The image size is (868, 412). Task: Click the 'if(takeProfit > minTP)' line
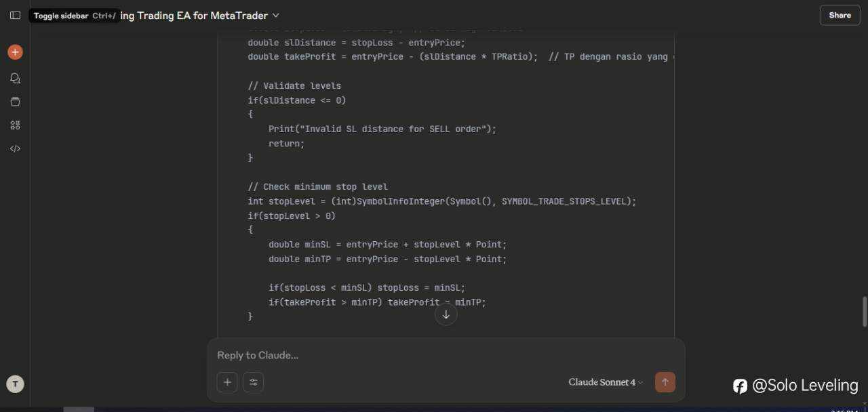[x=377, y=302]
